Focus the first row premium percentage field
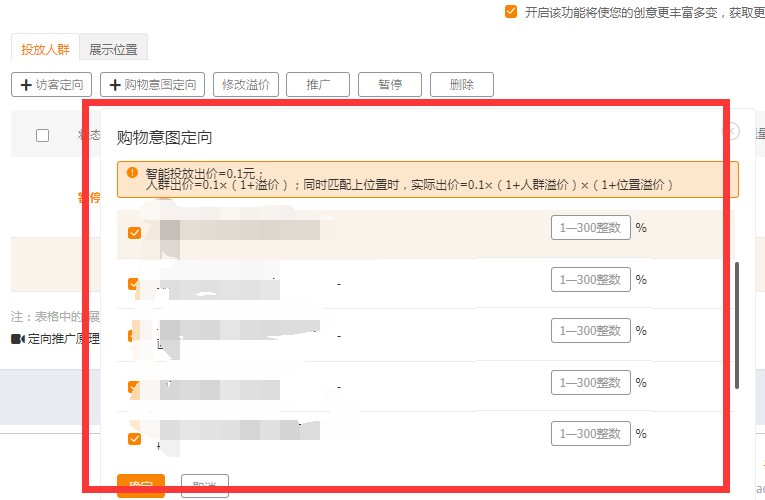The image size is (765, 500). pos(590,228)
